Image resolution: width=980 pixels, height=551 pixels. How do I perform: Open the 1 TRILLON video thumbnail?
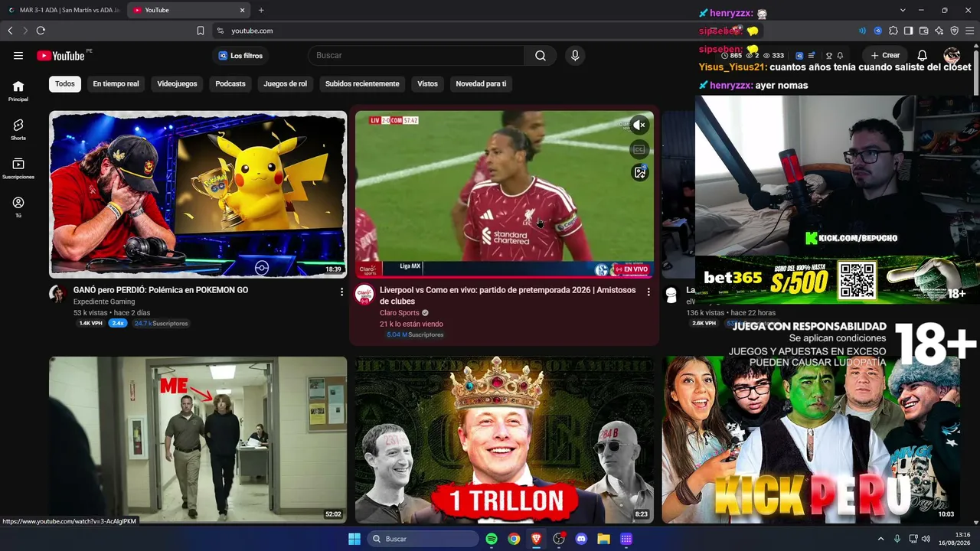504,440
